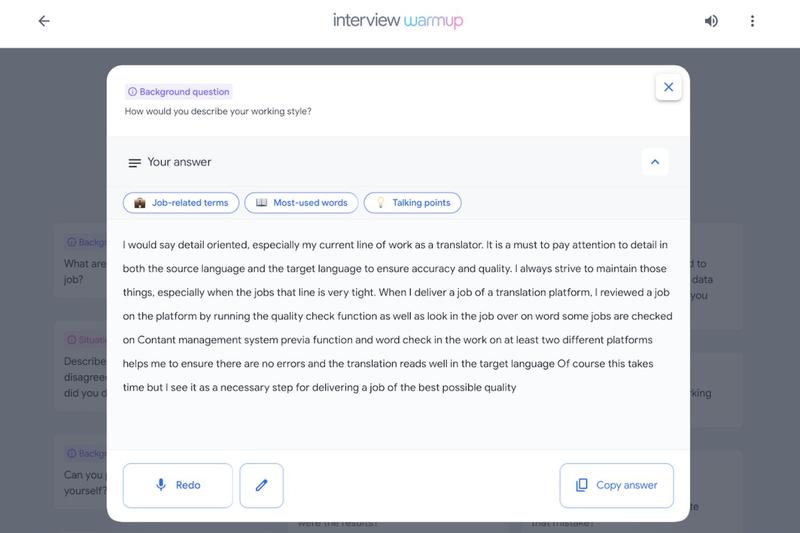This screenshot has height=533, width=800.
Task: Click the pencil edit answer icon
Action: pyautogui.click(x=261, y=485)
